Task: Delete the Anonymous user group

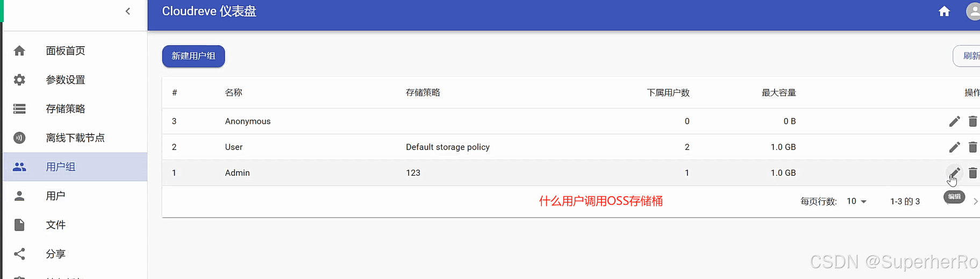Action: (972, 121)
